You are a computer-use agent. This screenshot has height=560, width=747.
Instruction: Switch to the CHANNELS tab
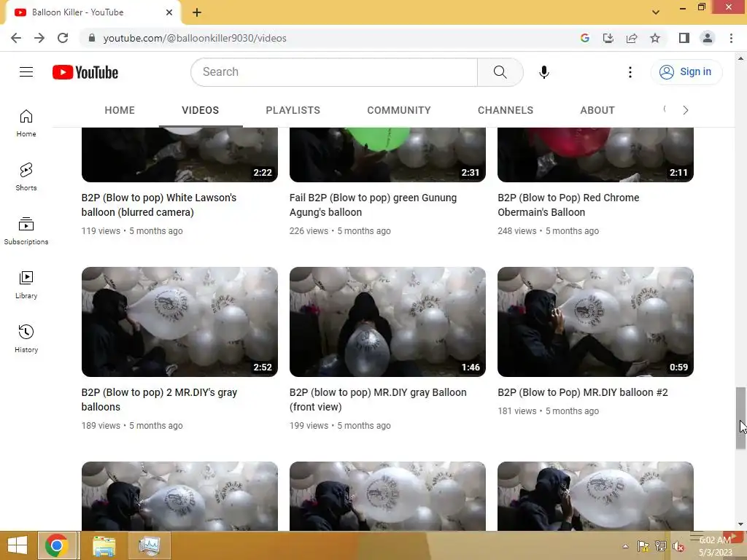tap(506, 111)
